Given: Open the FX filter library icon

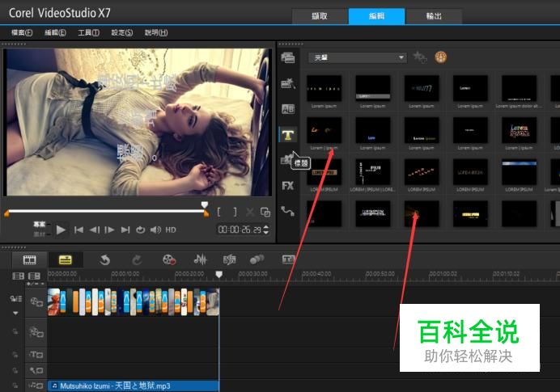Looking at the screenshot, I should coord(288,186).
